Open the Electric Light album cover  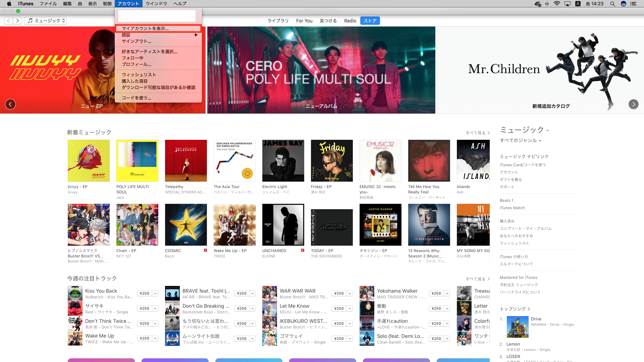[283, 161]
